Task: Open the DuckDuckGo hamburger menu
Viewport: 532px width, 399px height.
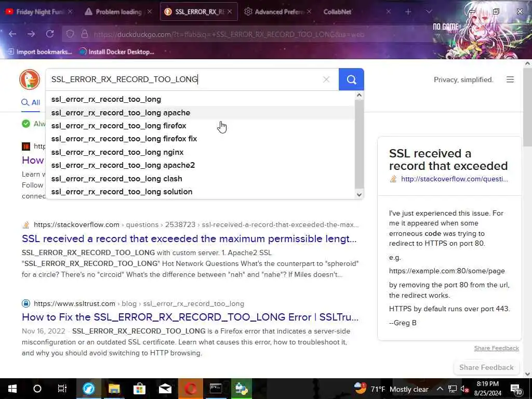Action: coord(510,79)
